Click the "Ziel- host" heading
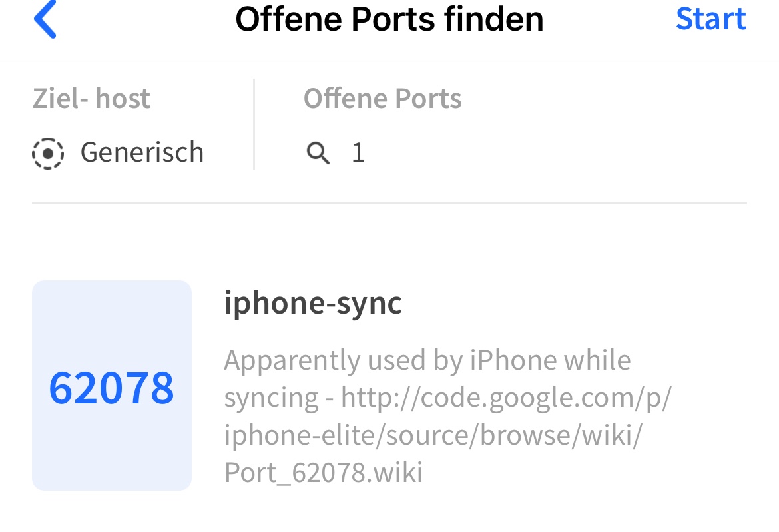 click(91, 99)
